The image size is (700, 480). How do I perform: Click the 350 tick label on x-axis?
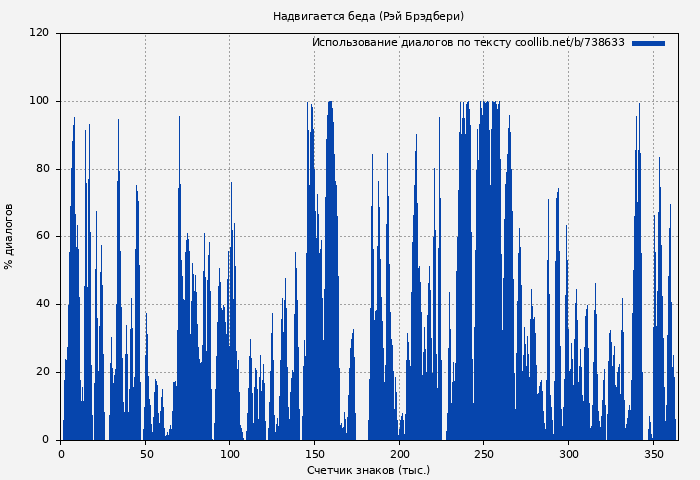point(653,454)
